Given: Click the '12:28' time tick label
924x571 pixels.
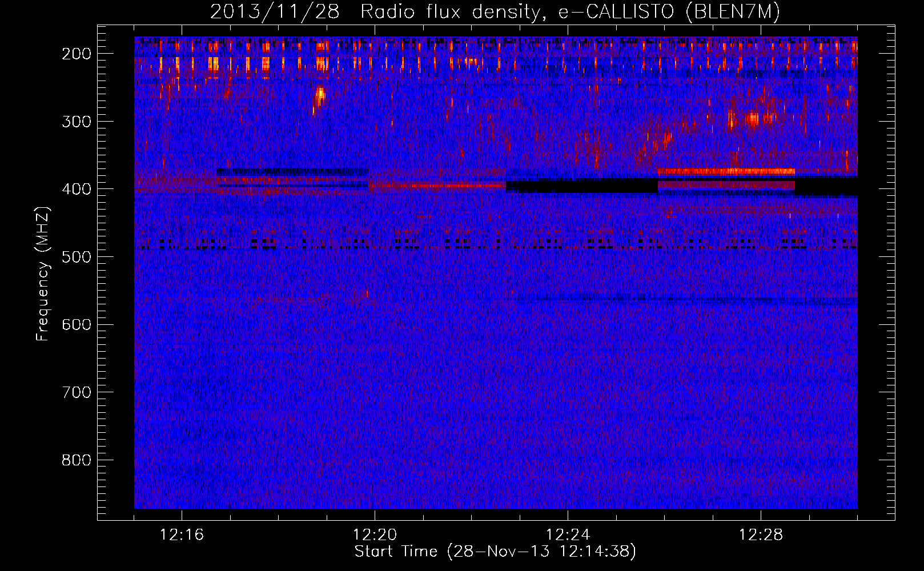Looking at the screenshot, I should (x=761, y=535).
